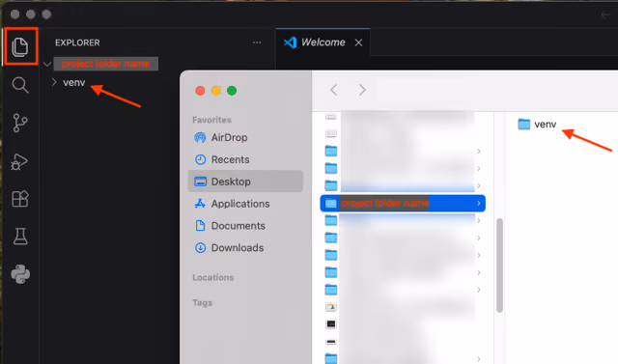618x364 pixels.
Task: Select Applications in Finder sidebar
Action: (245, 204)
